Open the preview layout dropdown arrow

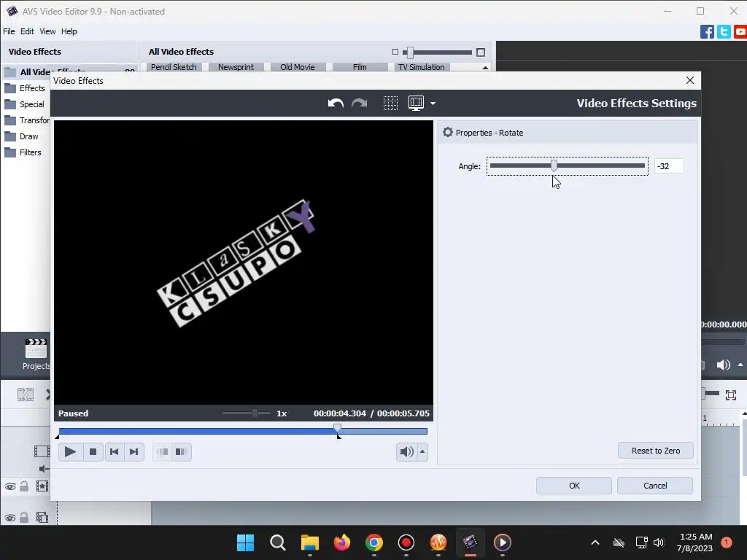click(x=433, y=104)
